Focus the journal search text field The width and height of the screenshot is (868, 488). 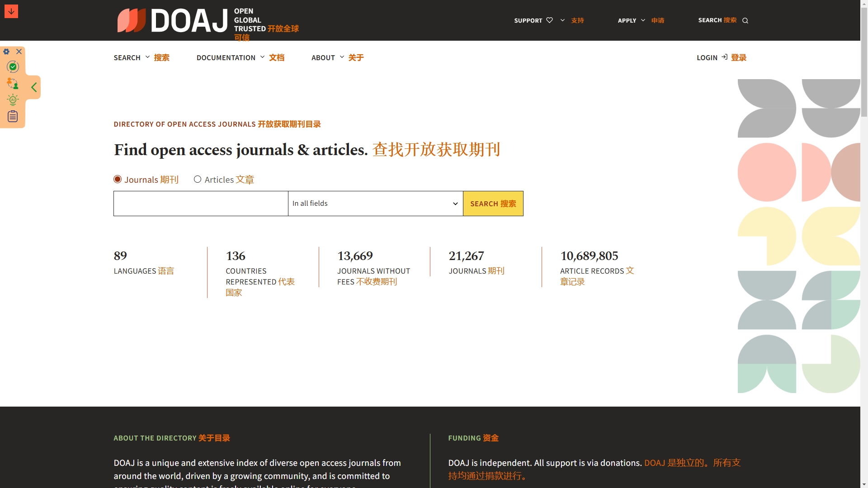point(201,204)
